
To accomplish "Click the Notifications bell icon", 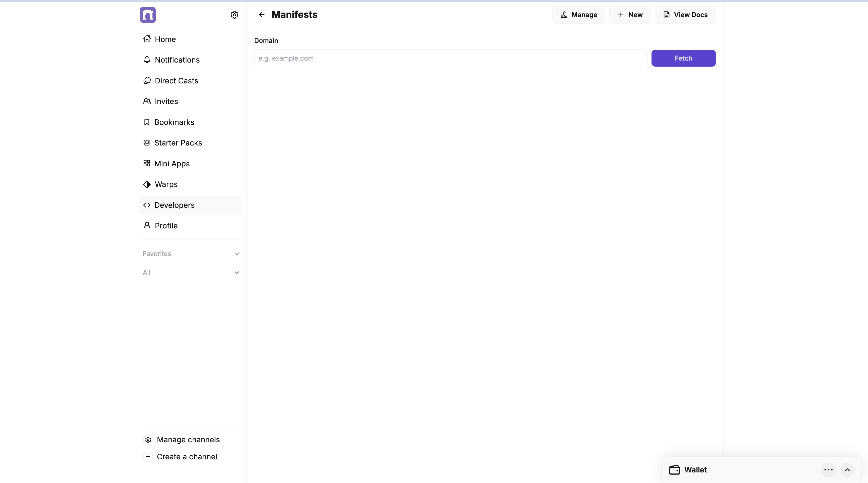I will [147, 60].
